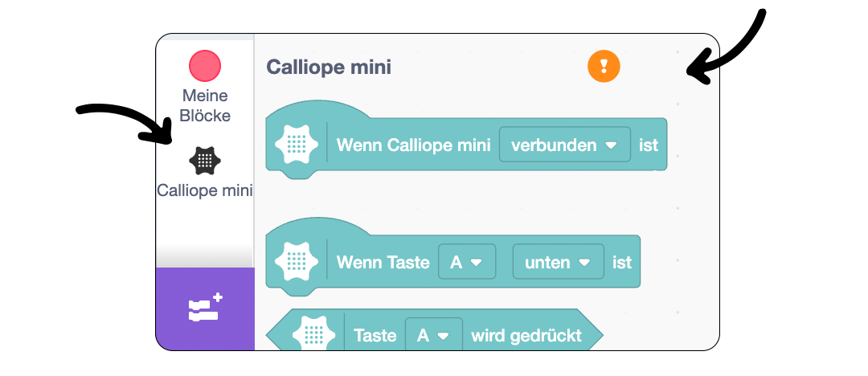The width and height of the screenshot is (868, 376).
Task: Select the Meine Blöcke red circle category
Action: click(205, 67)
